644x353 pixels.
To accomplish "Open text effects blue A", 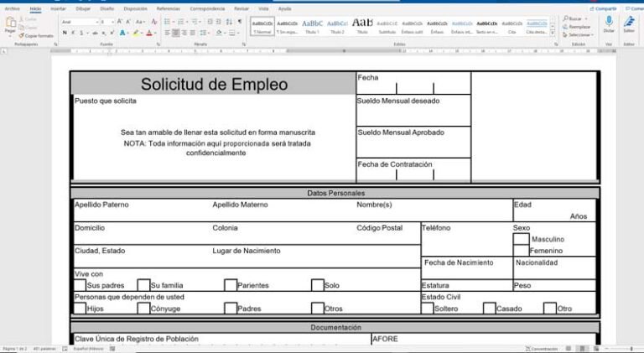I will coord(122,33).
